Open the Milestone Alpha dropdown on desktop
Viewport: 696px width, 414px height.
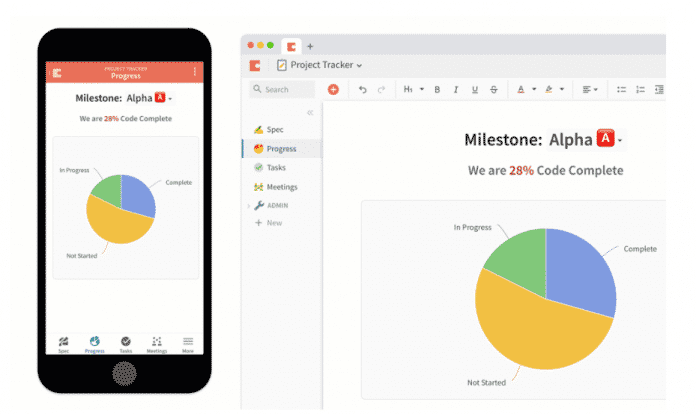coord(620,141)
